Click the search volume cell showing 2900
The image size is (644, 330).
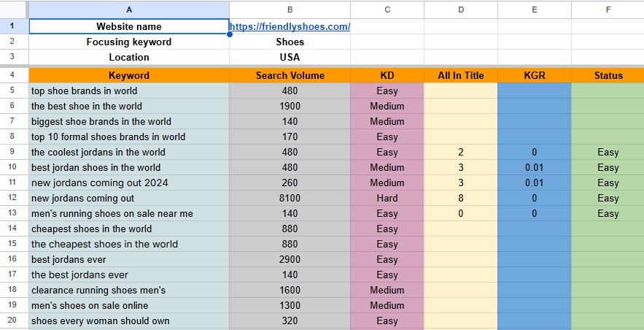(290, 259)
